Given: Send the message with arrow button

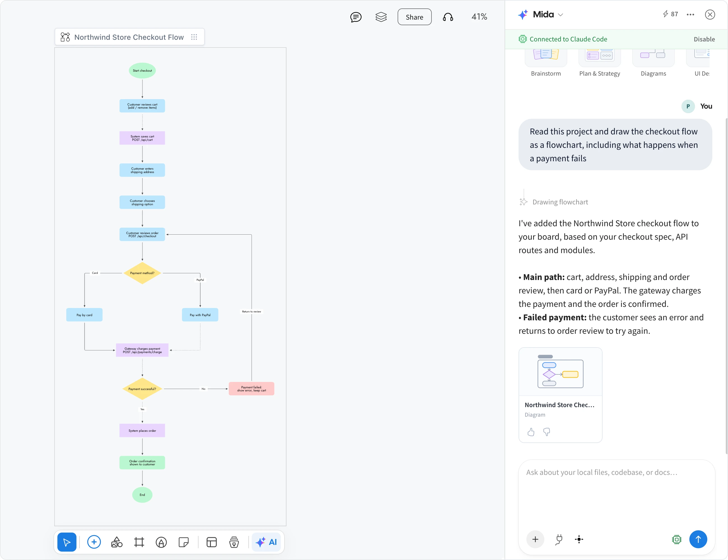Looking at the screenshot, I should pyautogui.click(x=698, y=539).
